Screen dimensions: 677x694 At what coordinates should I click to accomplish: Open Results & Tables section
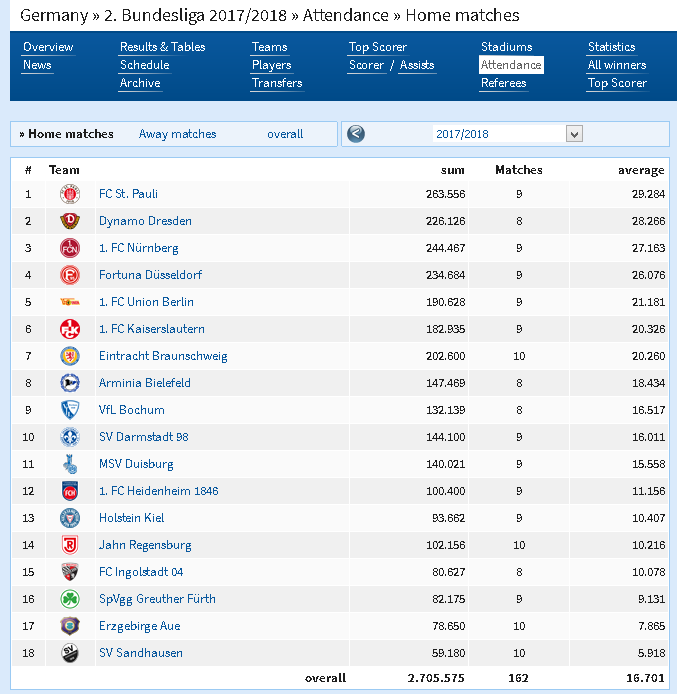coord(162,47)
